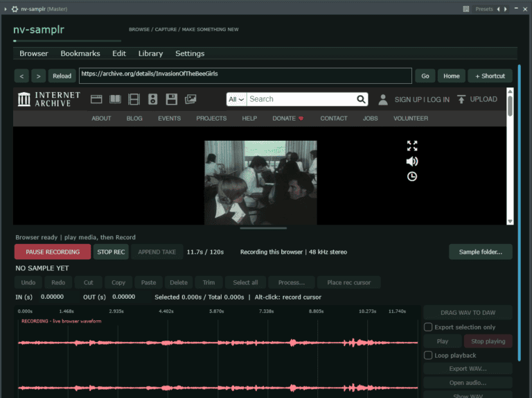Open the Library tab

click(x=150, y=53)
